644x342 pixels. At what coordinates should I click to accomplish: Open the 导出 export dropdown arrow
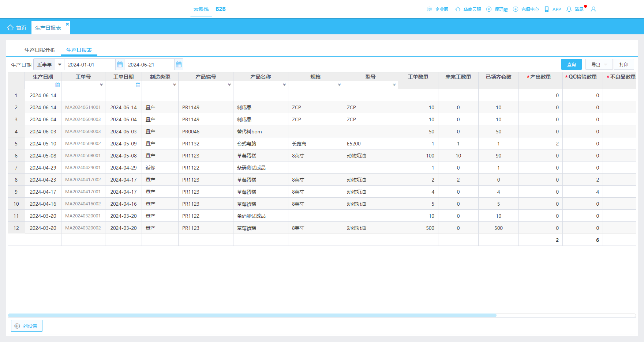(606, 65)
